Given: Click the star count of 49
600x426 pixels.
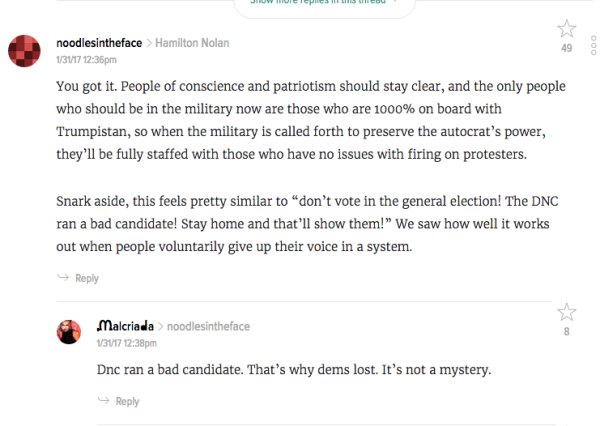Looking at the screenshot, I should 566,48.
